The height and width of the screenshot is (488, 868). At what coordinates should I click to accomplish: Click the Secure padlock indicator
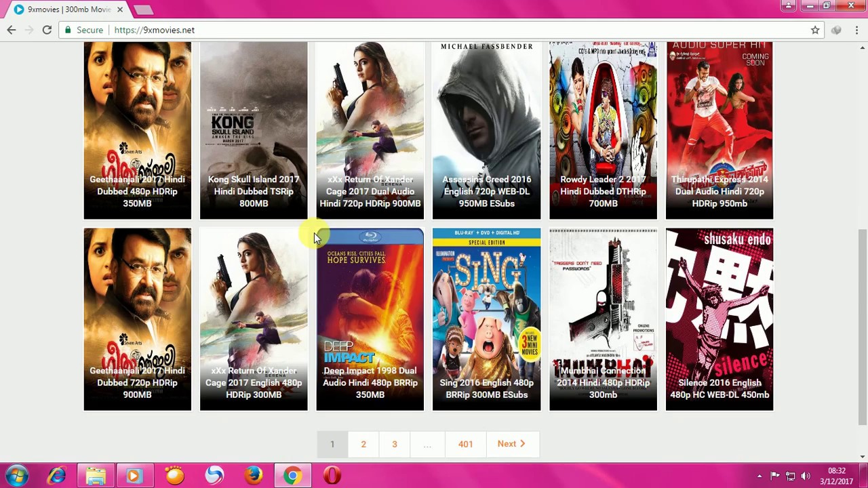(83, 30)
